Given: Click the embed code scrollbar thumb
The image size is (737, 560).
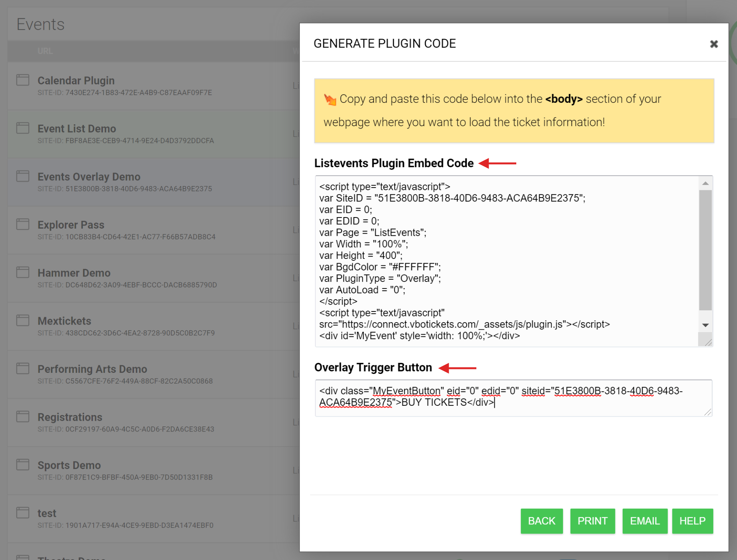Looking at the screenshot, I should pos(705,250).
